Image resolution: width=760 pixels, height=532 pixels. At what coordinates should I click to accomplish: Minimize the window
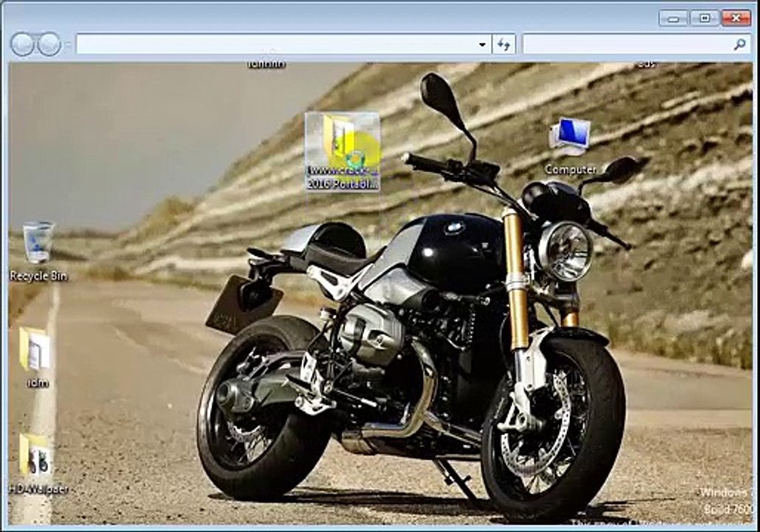(x=674, y=18)
